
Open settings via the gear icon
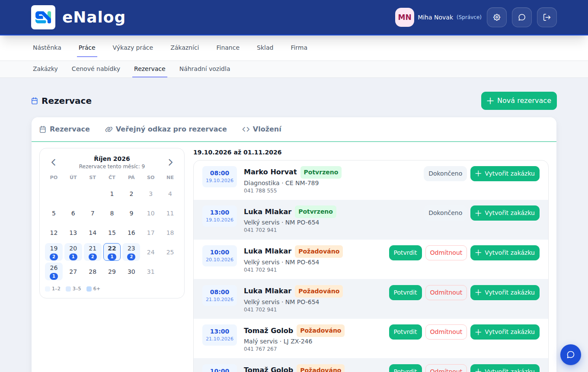(x=497, y=17)
